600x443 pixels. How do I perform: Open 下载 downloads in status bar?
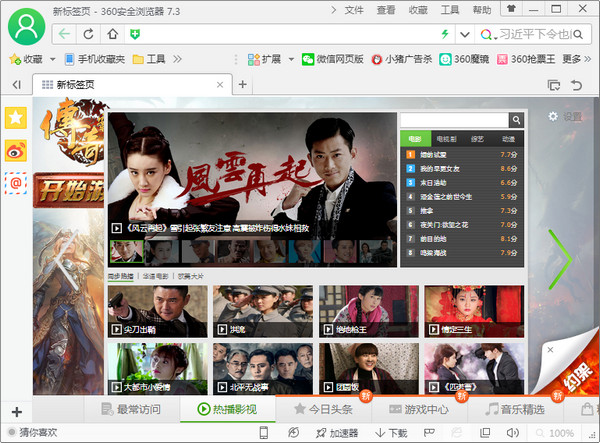391,433
